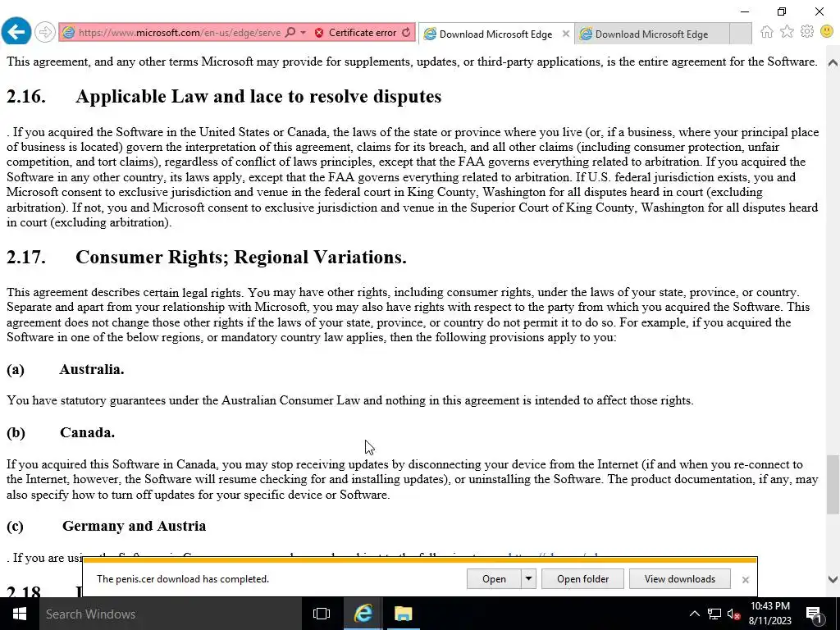Click the Canada subheading

click(x=87, y=432)
